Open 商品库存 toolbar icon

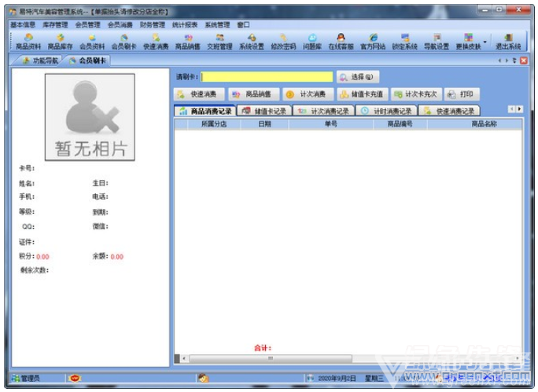(x=60, y=42)
